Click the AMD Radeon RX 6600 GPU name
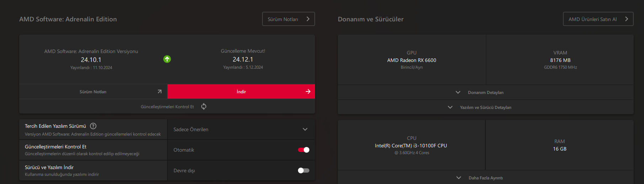 (412, 60)
